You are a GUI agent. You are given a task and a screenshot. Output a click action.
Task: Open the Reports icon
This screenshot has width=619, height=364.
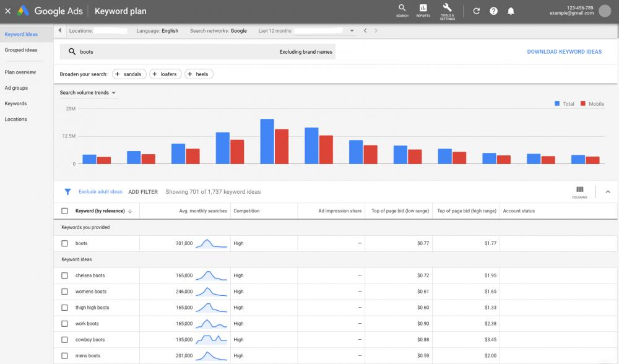pyautogui.click(x=423, y=11)
